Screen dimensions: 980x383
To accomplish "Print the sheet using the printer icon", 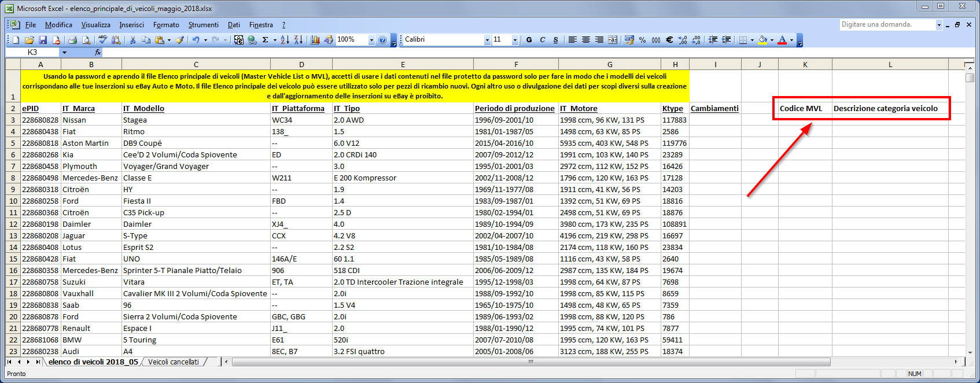I will coord(73,40).
